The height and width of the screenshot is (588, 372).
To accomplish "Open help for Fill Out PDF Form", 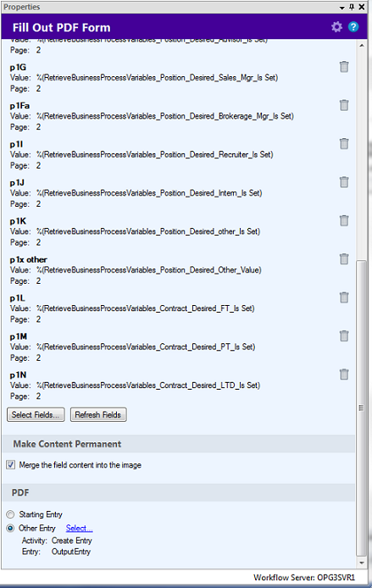I will pos(353,27).
